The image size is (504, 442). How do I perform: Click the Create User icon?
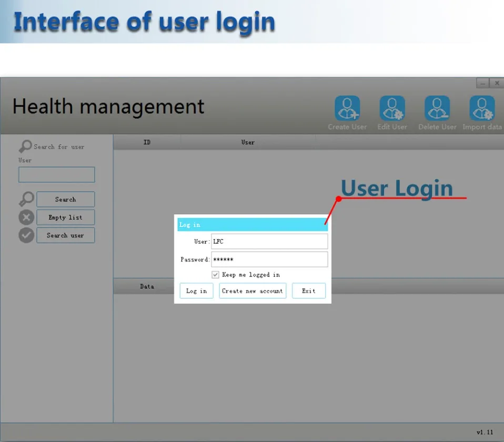click(347, 108)
